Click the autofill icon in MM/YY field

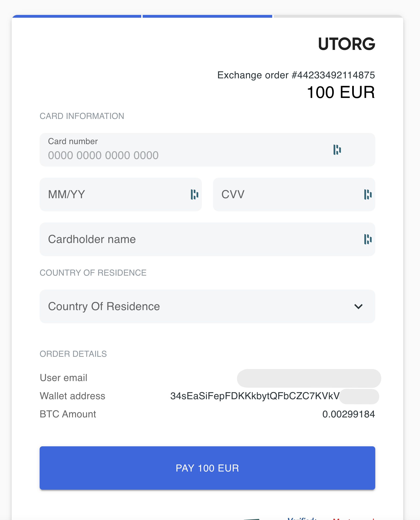pyautogui.click(x=194, y=194)
